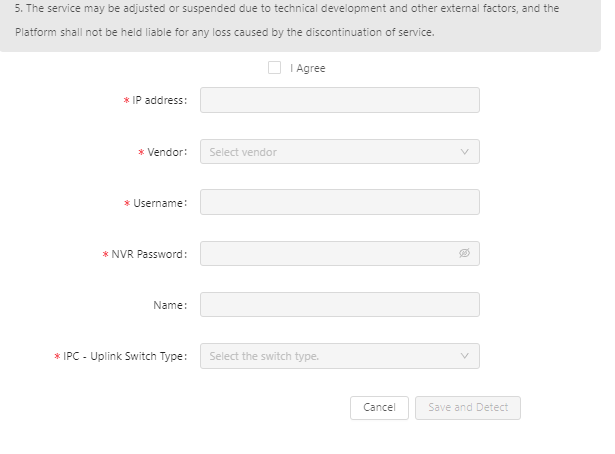Click the chevron arrow in the Vendor field
The height and width of the screenshot is (454, 615).
[x=464, y=152]
